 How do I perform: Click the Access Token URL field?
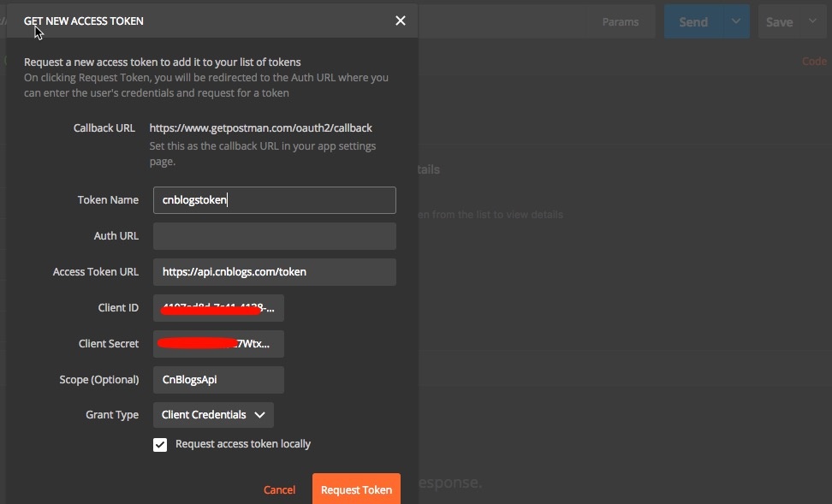pyautogui.click(x=274, y=272)
